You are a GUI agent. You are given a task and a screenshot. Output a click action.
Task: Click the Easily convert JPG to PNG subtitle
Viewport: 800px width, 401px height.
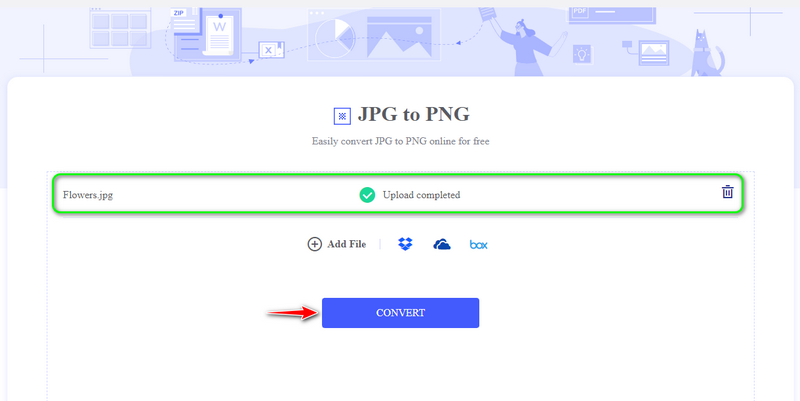(x=400, y=142)
